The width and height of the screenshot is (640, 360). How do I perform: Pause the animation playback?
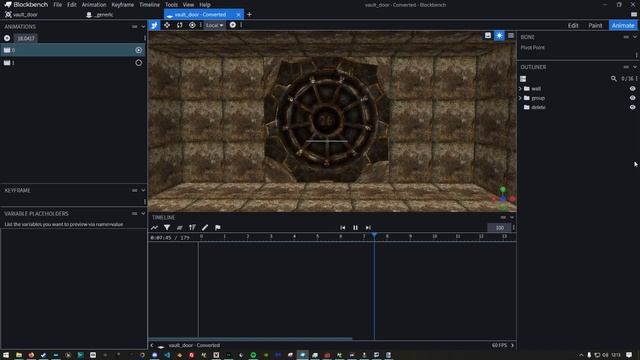pyautogui.click(x=356, y=228)
